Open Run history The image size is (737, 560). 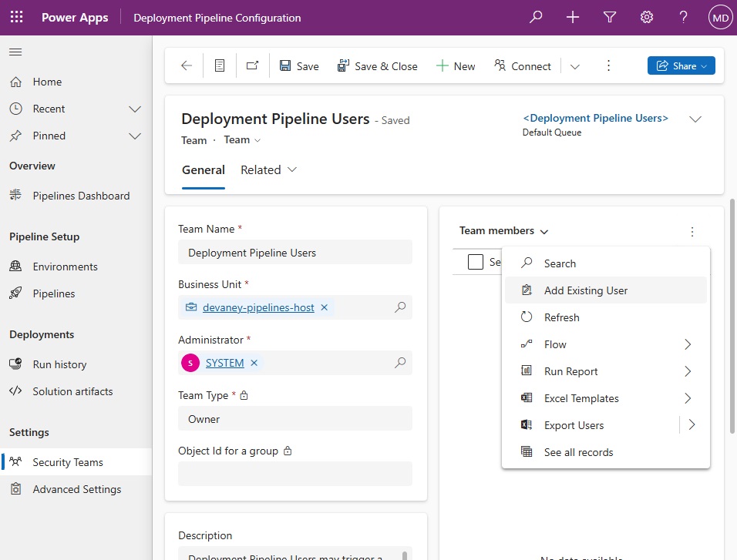(76, 364)
